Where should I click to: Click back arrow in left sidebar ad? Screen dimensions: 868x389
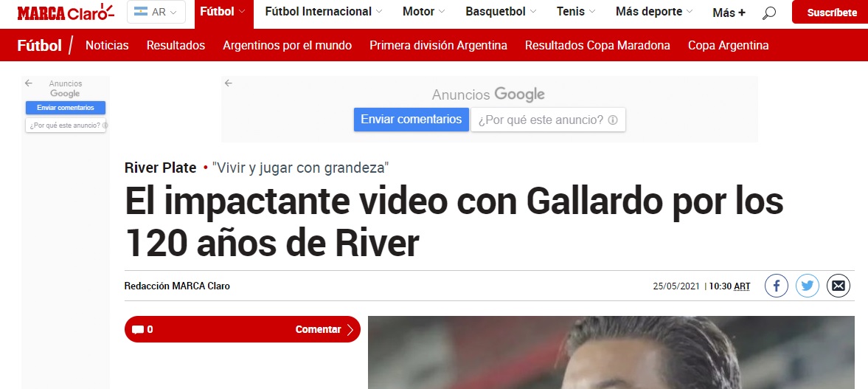28,83
